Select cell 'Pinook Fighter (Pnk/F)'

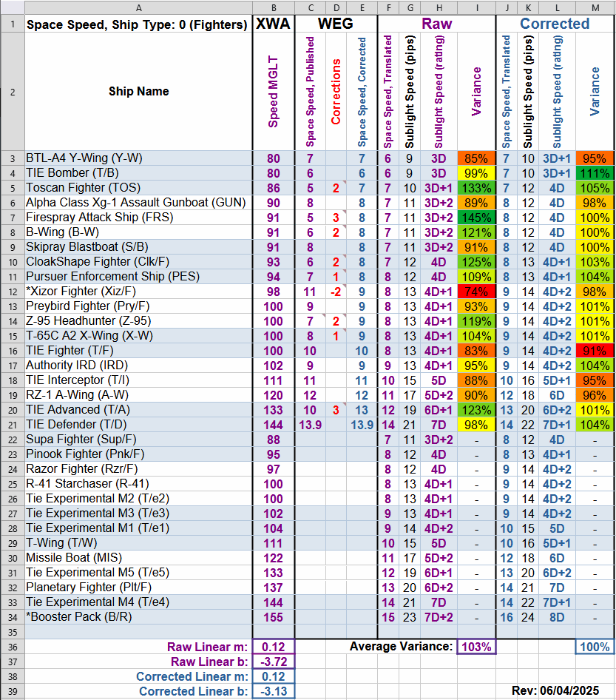point(139,454)
